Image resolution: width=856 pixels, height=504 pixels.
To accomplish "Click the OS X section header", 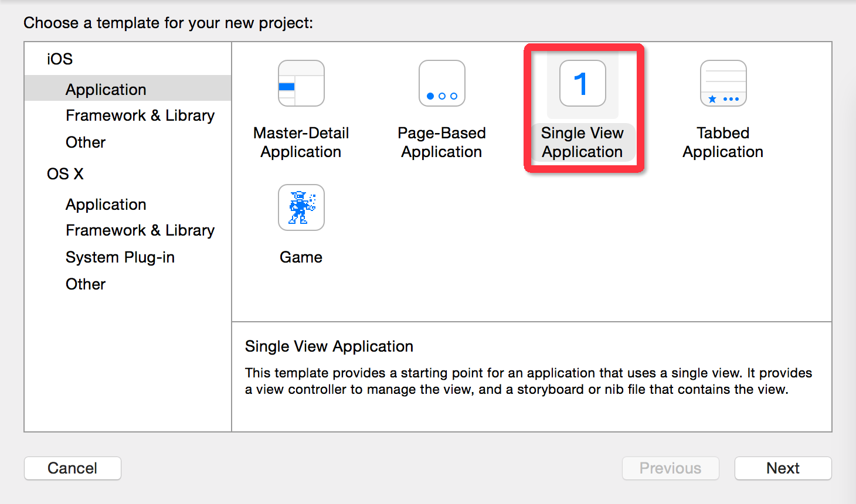I will pos(65,174).
